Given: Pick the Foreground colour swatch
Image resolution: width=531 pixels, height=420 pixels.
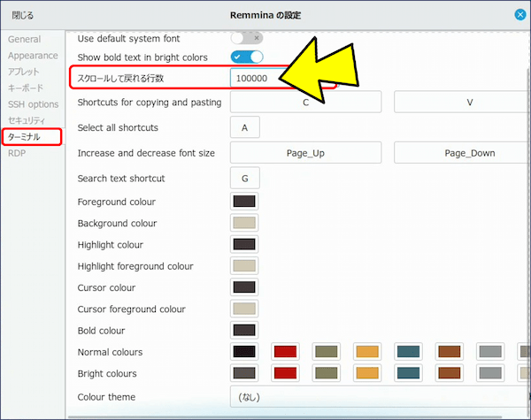Looking at the screenshot, I should tap(244, 201).
